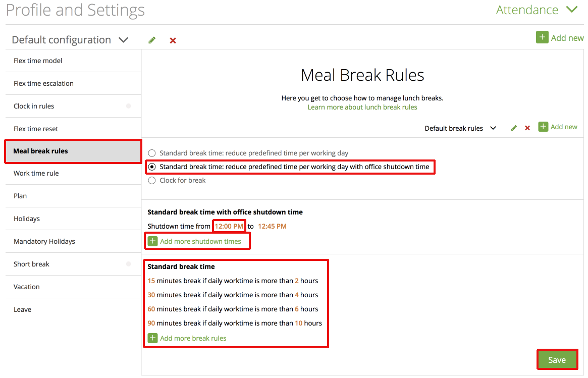
Task: Click the Save button
Action: pyautogui.click(x=557, y=359)
